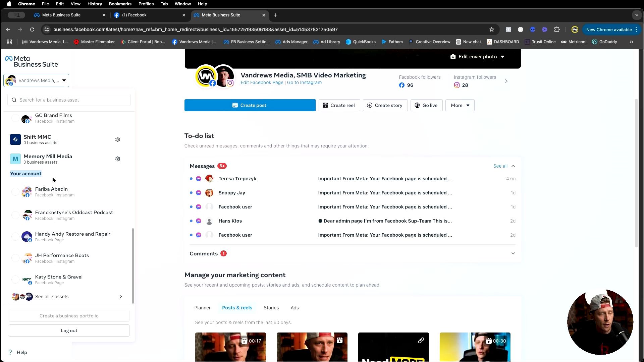Click the camera icon on Edit cover photo
This screenshot has height=362, width=644.
click(453, 57)
